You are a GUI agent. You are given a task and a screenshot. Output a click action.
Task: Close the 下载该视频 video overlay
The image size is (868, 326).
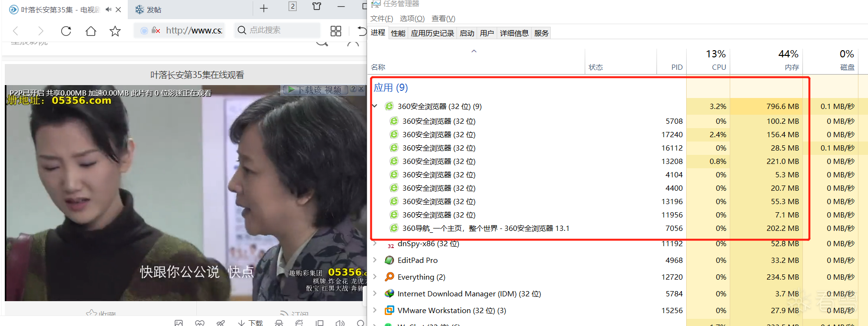pyautogui.click(x=361, y=89)
